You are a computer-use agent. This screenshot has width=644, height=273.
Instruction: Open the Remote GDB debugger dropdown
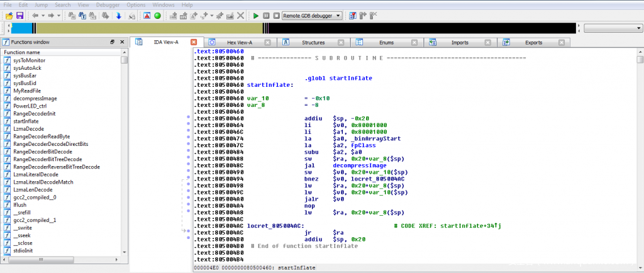(338, 15)
